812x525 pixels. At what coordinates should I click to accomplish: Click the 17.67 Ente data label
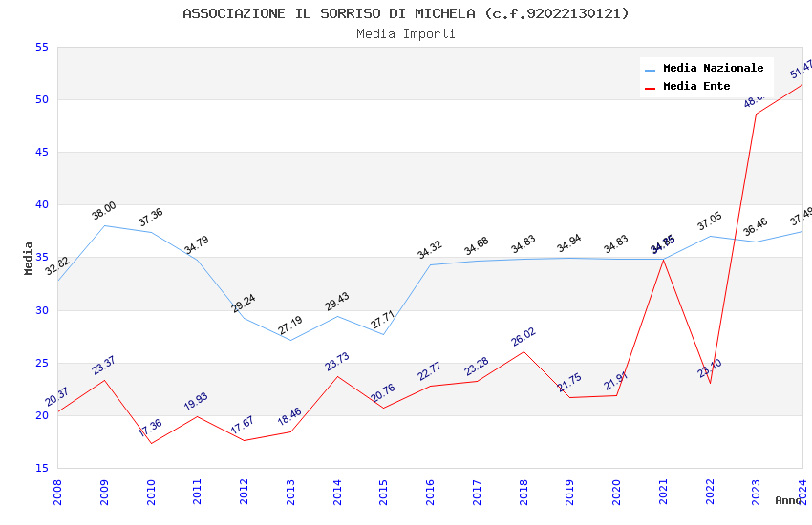(243, 425)
